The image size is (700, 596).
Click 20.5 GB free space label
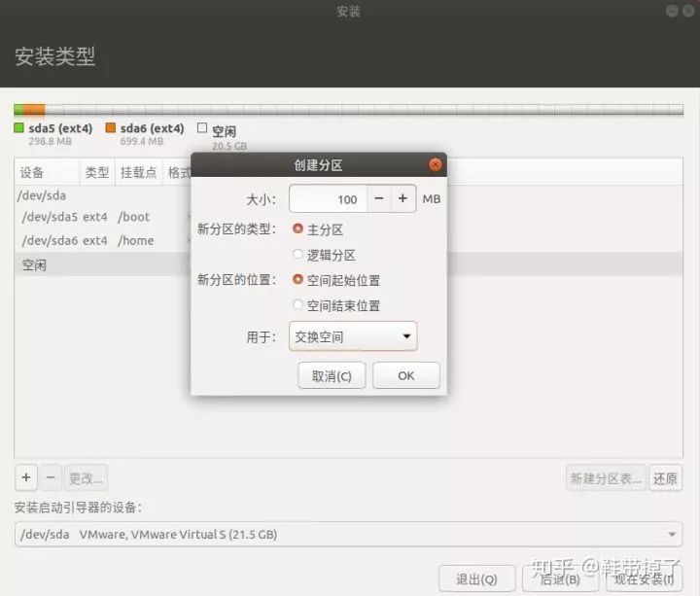point(229,146)
